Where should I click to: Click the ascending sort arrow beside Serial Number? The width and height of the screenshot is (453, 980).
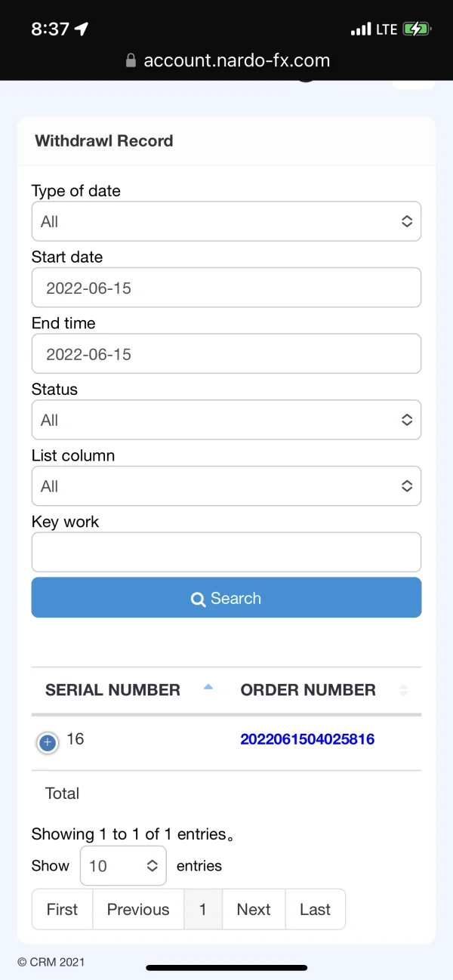click(209, 687)
